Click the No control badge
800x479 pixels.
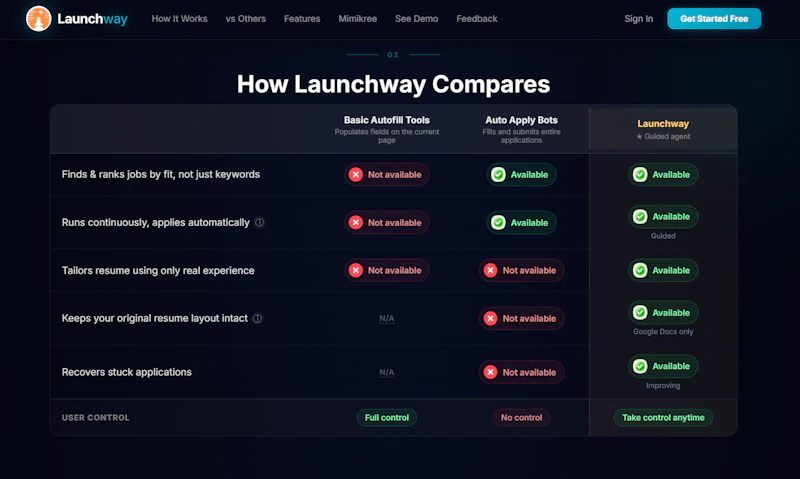point(521,418)
